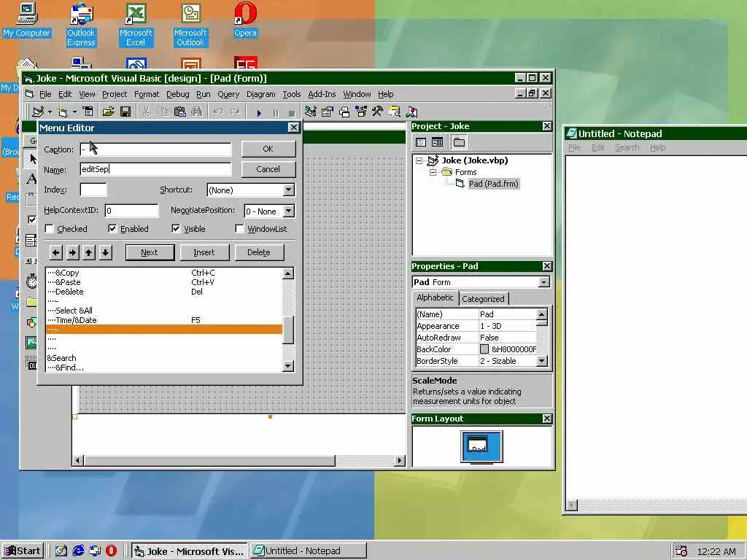
Task: Click the Start button
Action: [x=23, y=551]
